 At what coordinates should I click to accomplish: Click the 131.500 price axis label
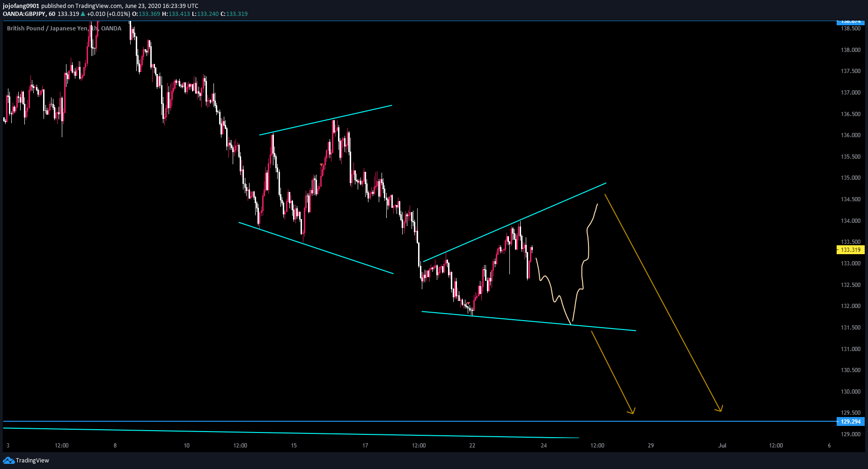tap(851, 328)
